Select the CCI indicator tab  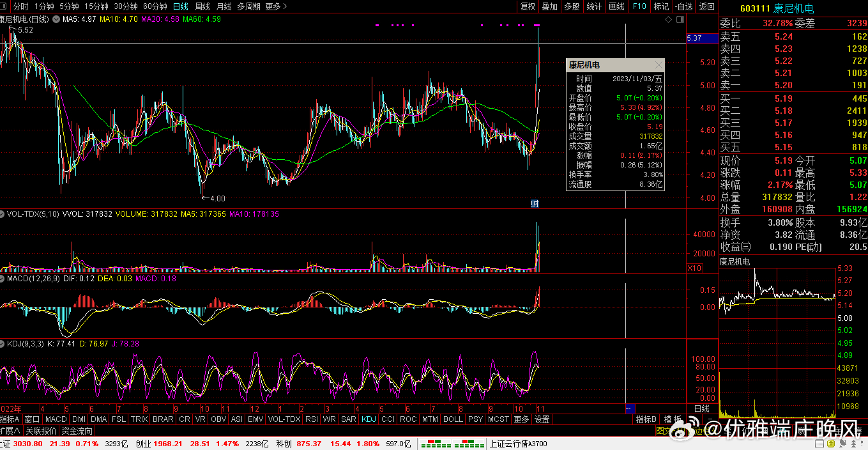388,419
